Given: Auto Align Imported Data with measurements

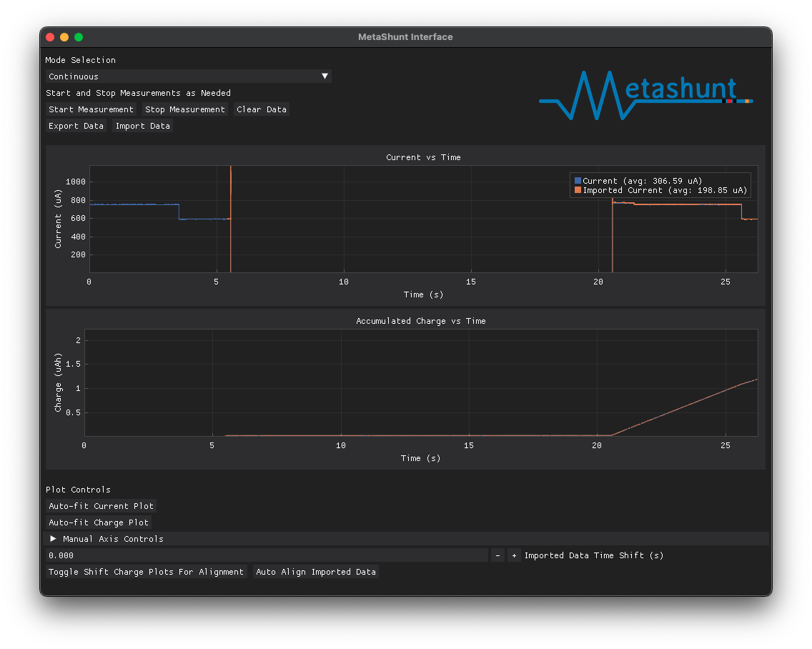Looking at the screenshot, I should click(x=316, y=572).
